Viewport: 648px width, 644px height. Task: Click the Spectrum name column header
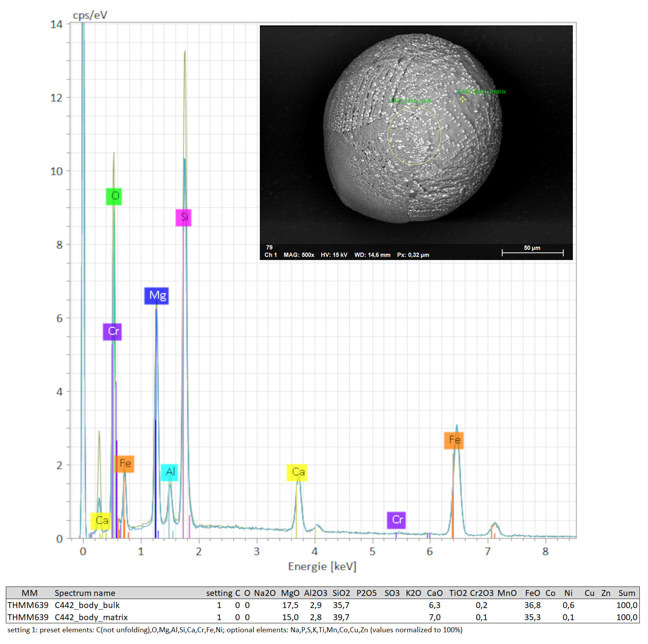coord(85,593)
